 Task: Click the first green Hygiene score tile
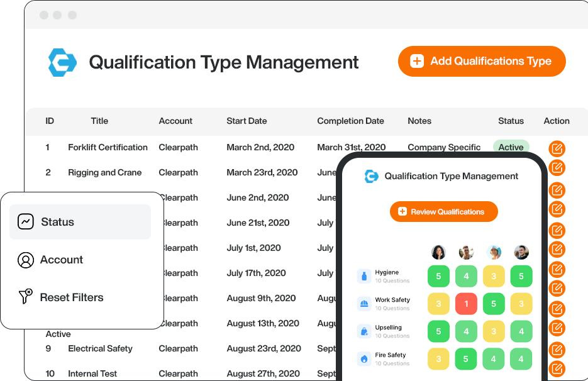(438, 276)
